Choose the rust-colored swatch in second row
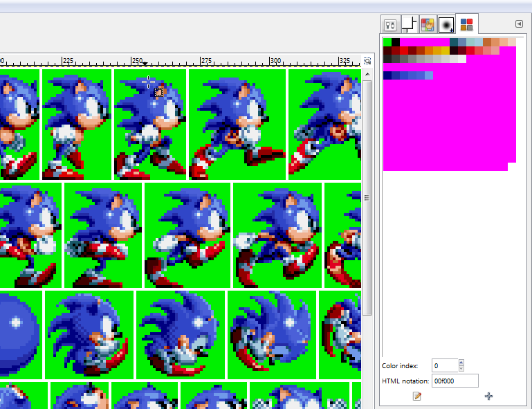This screenshot has height=409, width=532. [421, 51]
